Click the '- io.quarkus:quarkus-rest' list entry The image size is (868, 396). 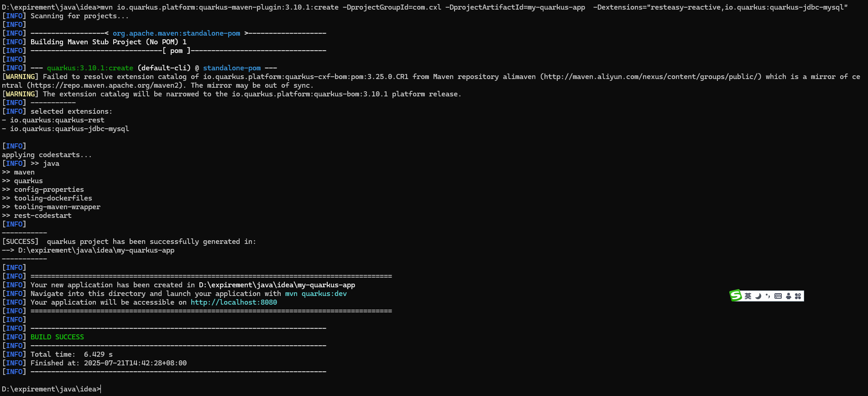[x=53, y=120]
